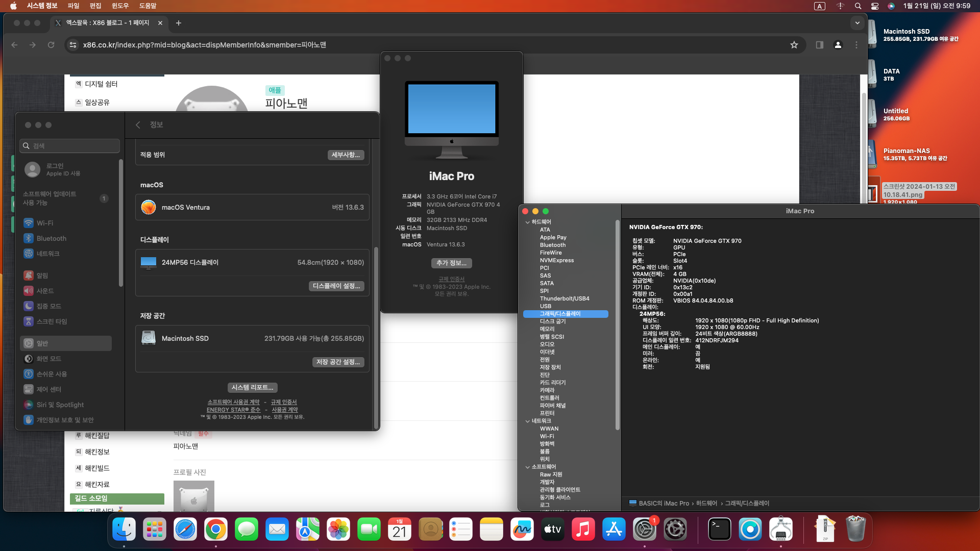Select NVMExpress in System Information sidebar

(x=556, y=260)
